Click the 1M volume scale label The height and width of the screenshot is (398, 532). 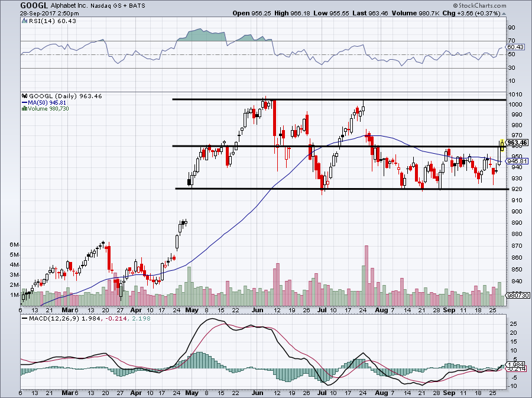14,295
